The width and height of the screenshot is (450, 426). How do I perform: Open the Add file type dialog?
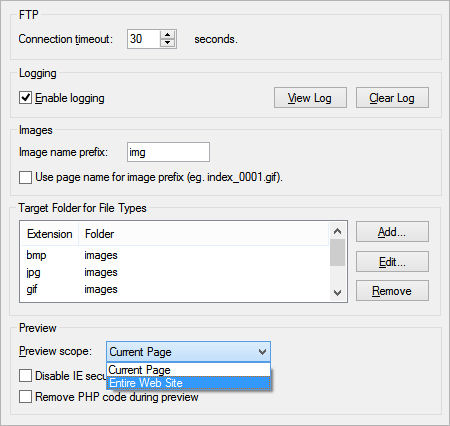pos(392,232)
